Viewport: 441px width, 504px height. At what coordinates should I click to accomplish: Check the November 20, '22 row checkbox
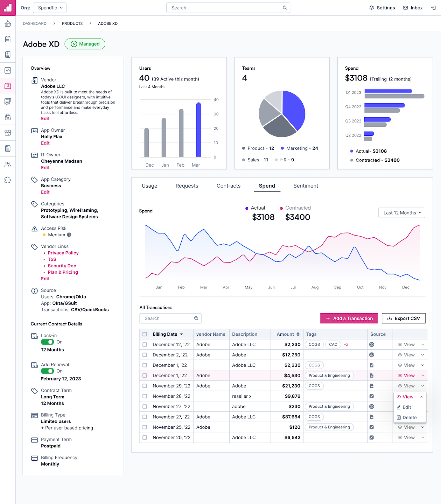(x=145, y=437)
